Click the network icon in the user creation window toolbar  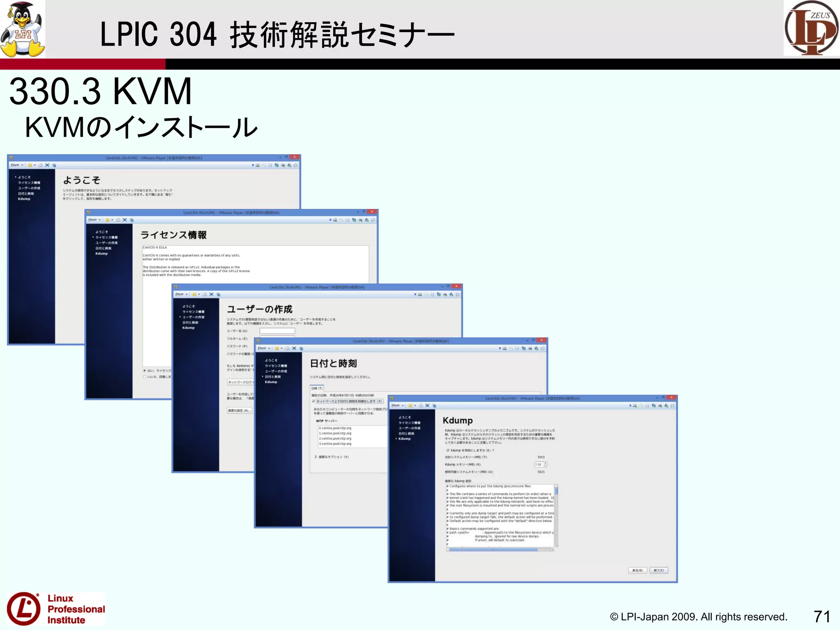[439, 294]
